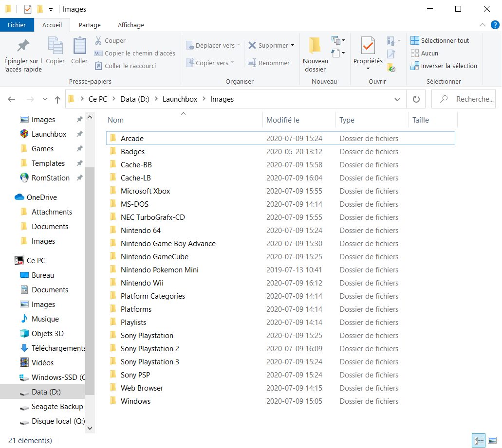
Task: Expand the arrow under Propriétés
Action: pos(368,69)
